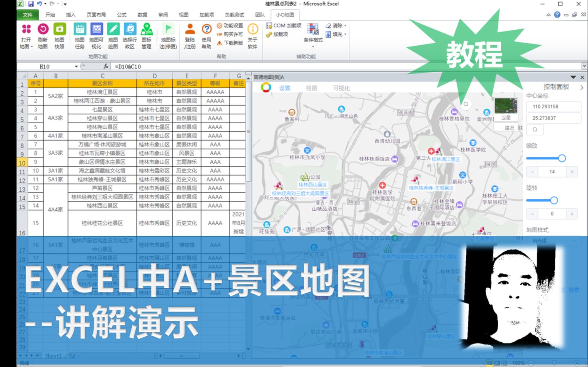This screenshot has width=588, height=367.
Task: Open the map task pane options arrow
Action: 573,77
